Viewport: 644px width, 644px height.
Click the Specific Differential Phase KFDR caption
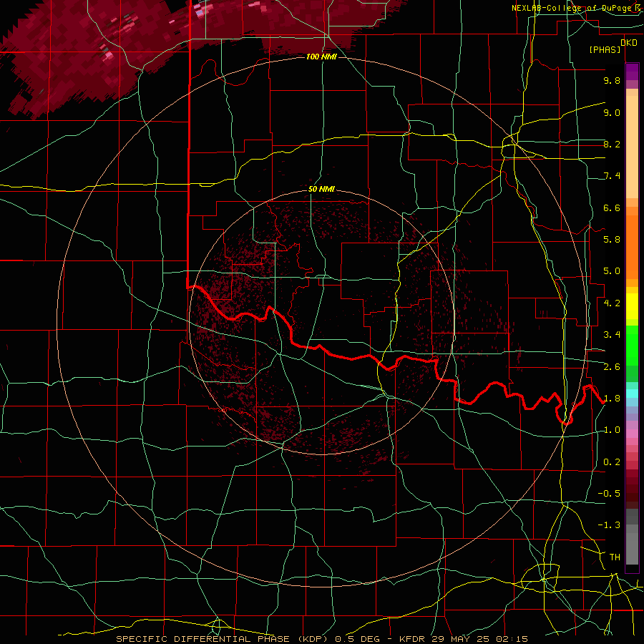[x=322, y=639]
